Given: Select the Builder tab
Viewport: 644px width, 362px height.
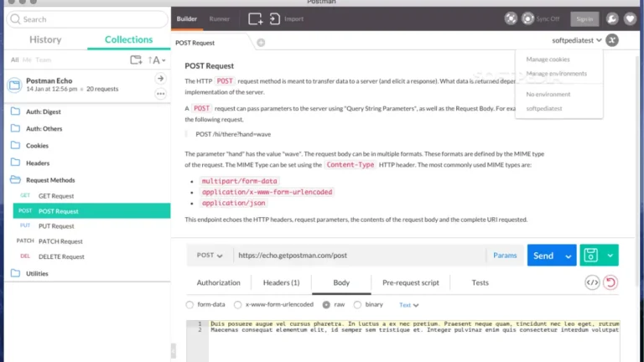Looking at the screenshot, I should click(x=187, y=19).
